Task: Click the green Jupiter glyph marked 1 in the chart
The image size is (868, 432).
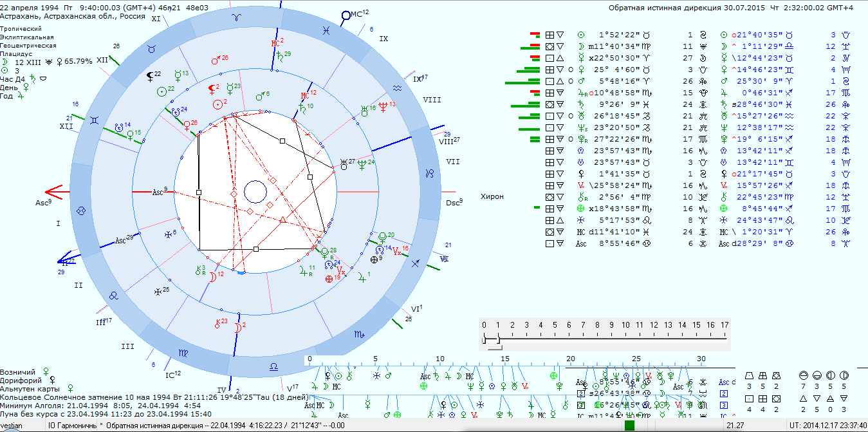Action: click(361, 277)
